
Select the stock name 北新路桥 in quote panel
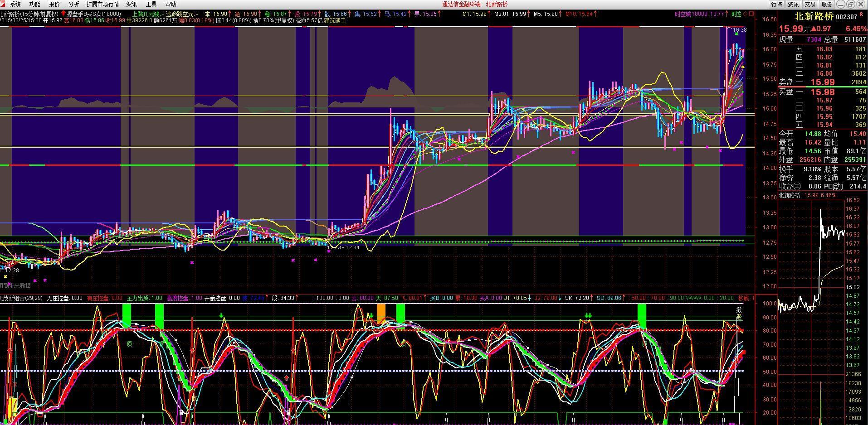pos(814,17)
